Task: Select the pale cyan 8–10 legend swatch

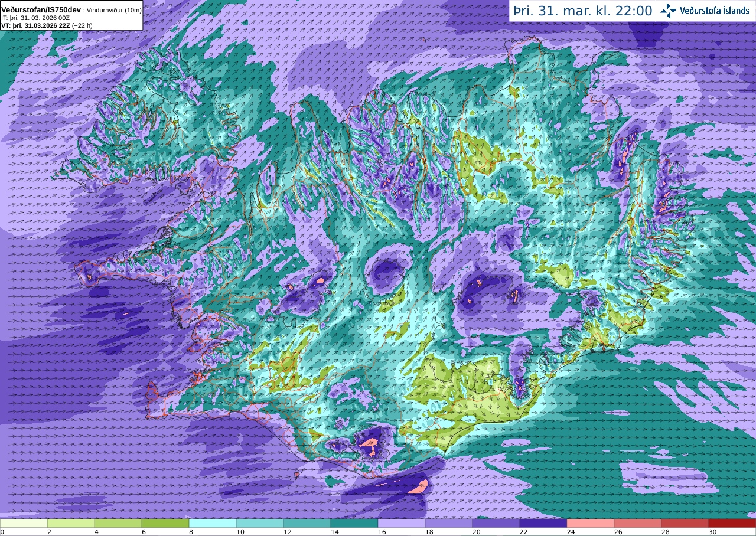Action: coord(213,523)
